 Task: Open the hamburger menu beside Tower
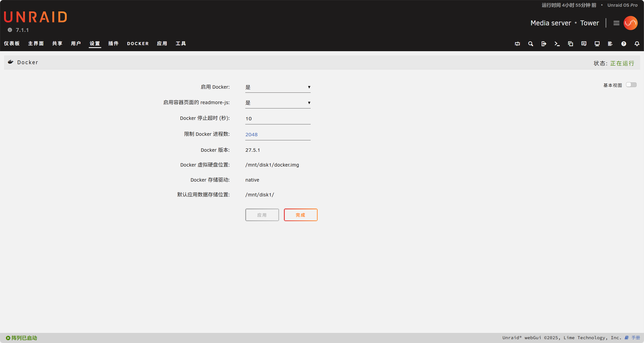point(616,23)
